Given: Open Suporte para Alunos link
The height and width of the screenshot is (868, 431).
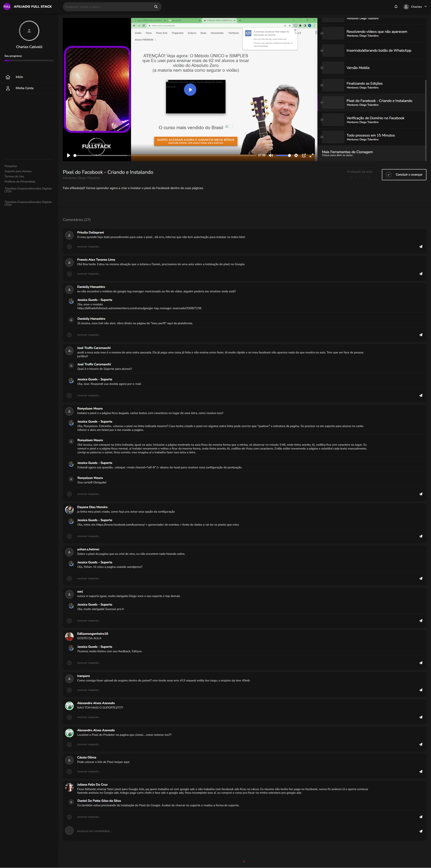Looking at the screenshot, I should [18, 171].
